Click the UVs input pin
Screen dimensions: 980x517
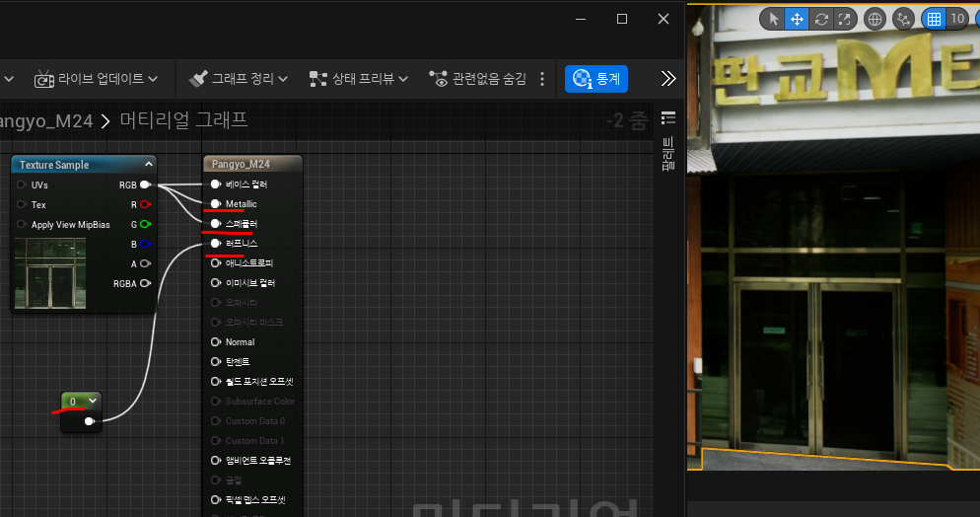tap(22, 185)
